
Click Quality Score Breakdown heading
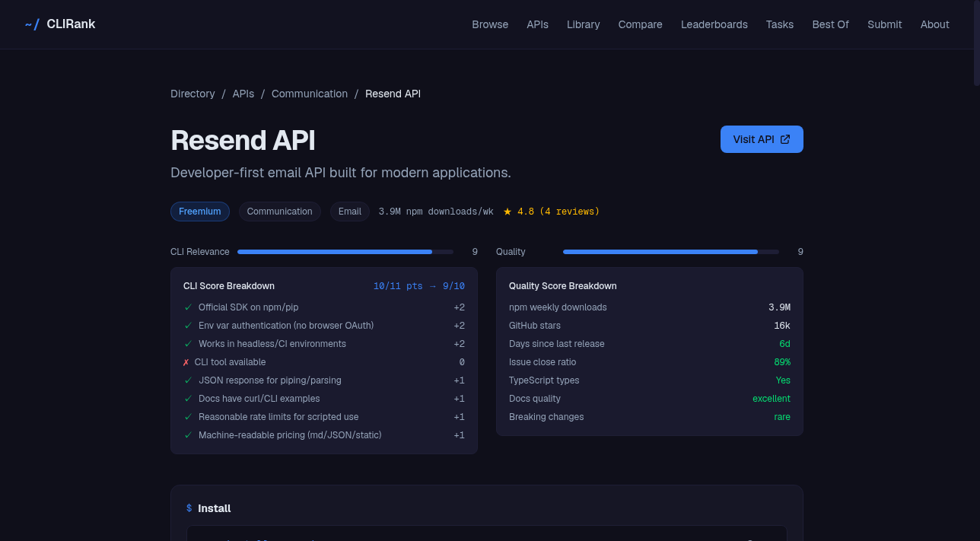pyautogui.click(x=563, y=286)
